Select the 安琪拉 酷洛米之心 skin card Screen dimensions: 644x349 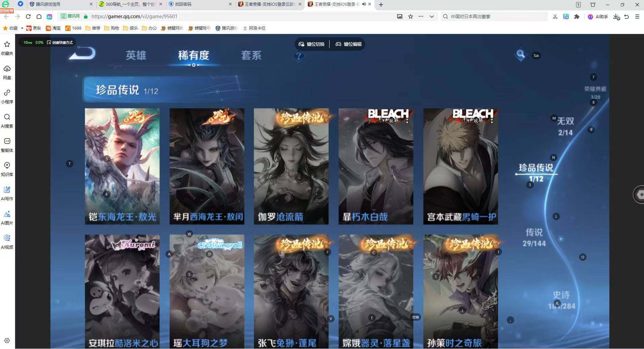[x=122, y=291]
